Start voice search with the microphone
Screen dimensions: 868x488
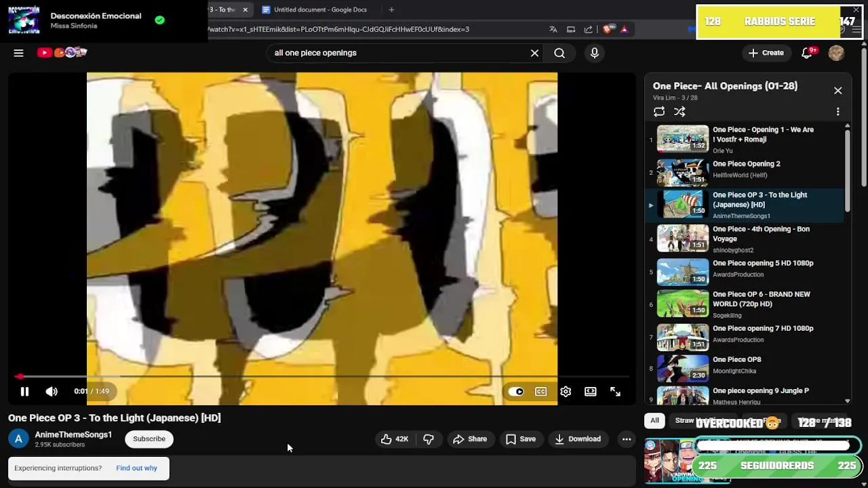tap(595, 53)
